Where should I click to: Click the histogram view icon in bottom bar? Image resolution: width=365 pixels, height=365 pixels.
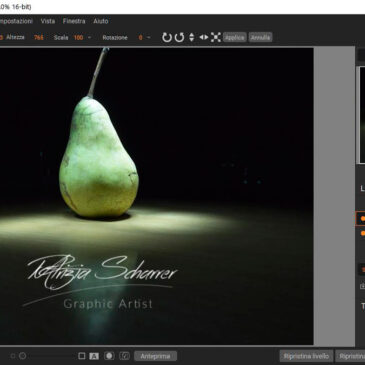pyautogui.click(x=124, y=356)
